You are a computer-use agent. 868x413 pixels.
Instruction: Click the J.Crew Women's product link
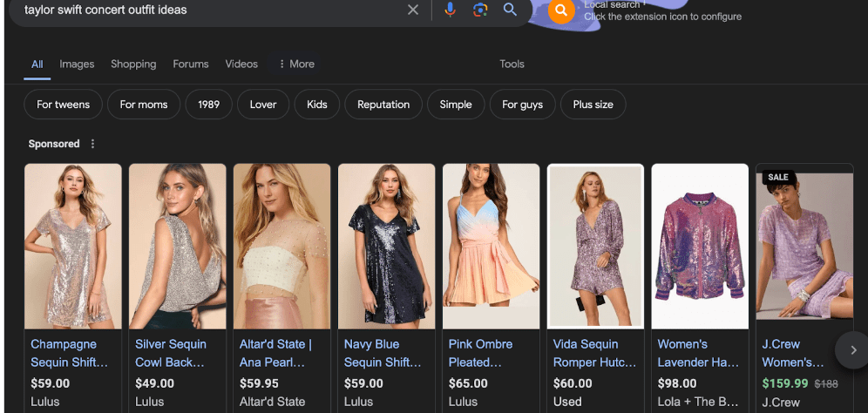click(793, 353)
